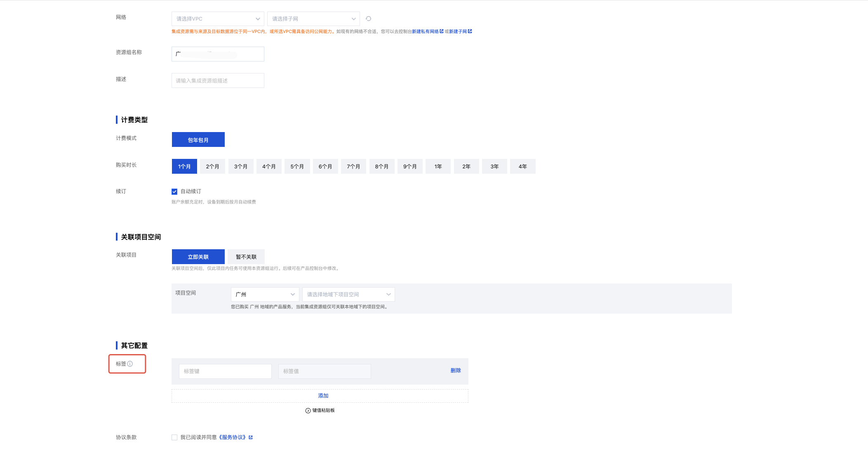Viewport: 868px width, 456px height.
Task: Open 请选择地域下项目空间 dropdown
Action: click(348, 294)
